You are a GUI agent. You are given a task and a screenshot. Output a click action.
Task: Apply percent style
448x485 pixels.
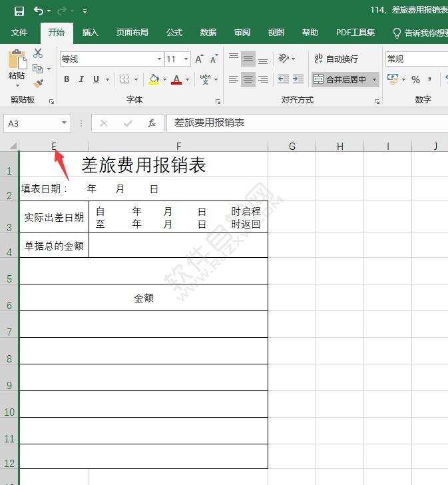point(415,79)
